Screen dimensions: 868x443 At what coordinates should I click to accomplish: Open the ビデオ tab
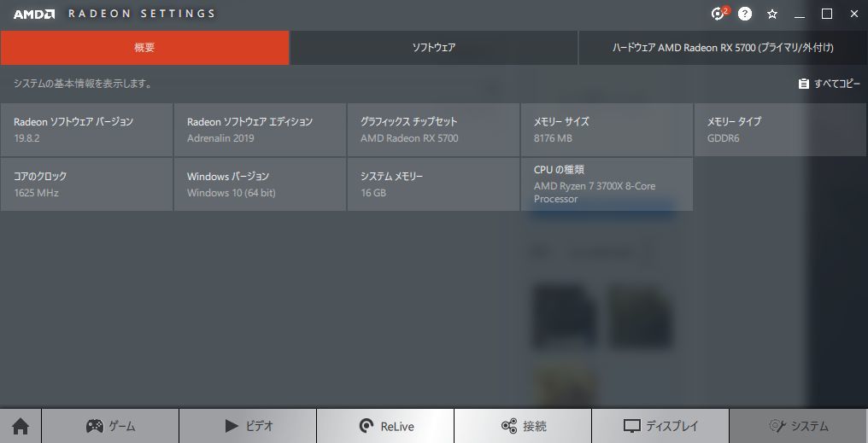[x=248, y=426]
